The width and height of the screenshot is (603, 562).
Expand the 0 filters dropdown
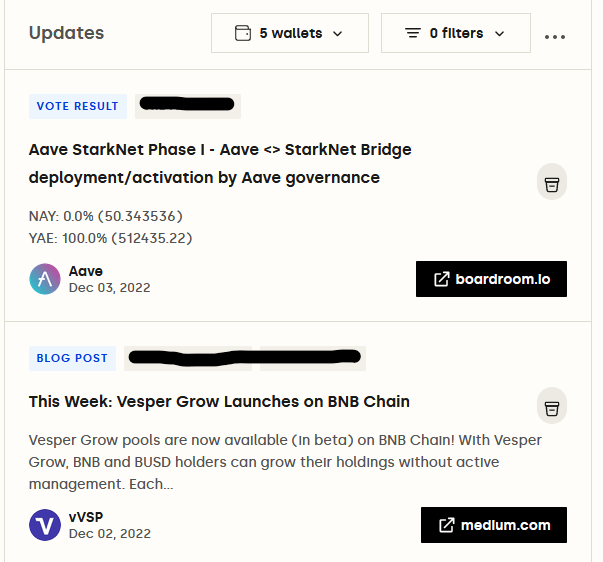(x=456, y=33)
